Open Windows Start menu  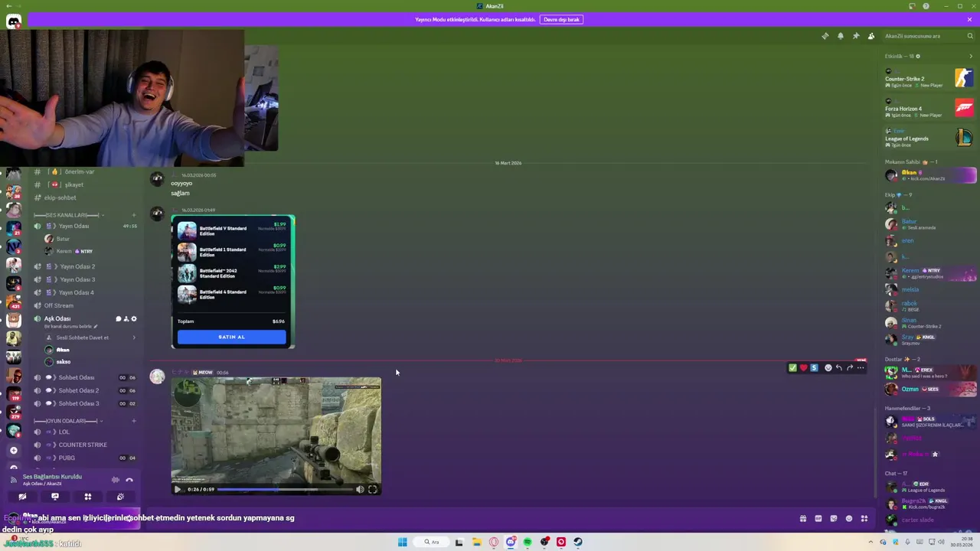pyautogui.click(x=402, y=542)
